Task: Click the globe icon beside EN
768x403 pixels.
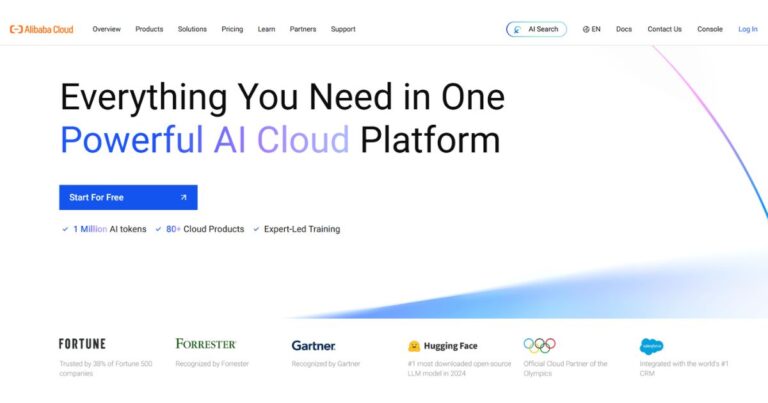Action: 586,29
